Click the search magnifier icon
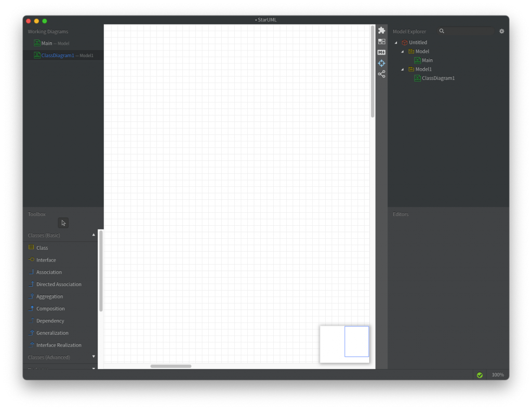Screen dimensions: 532x410 coord(442,31)
